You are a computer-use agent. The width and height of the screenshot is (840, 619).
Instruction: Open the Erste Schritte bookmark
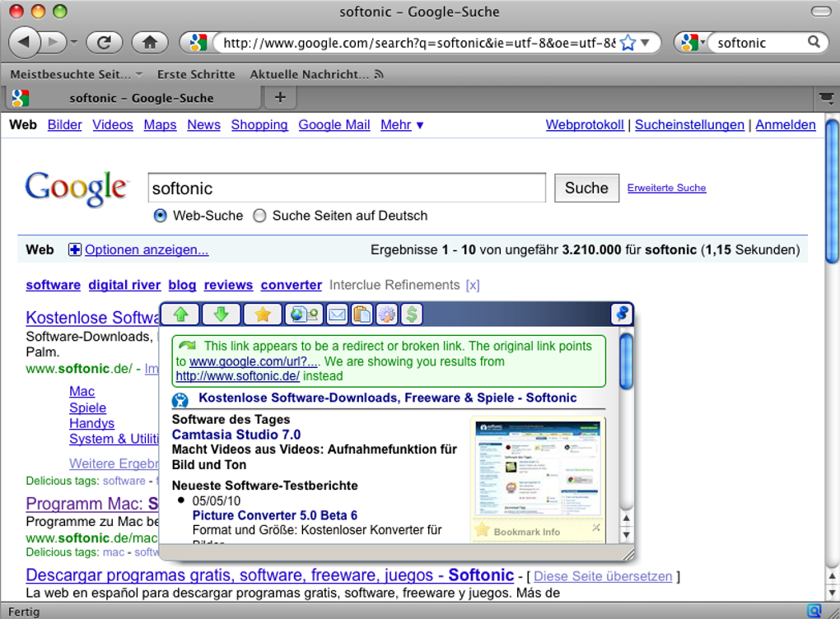pos(196,74)
